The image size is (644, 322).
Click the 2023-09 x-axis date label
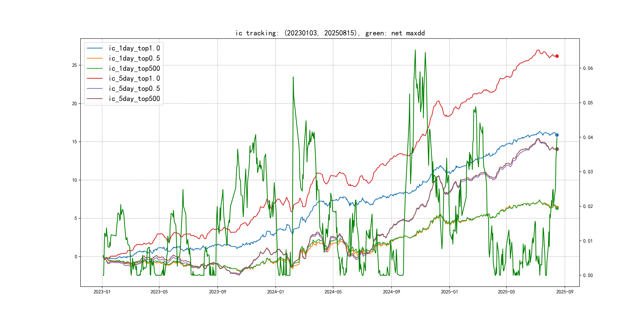pos(217,292)
